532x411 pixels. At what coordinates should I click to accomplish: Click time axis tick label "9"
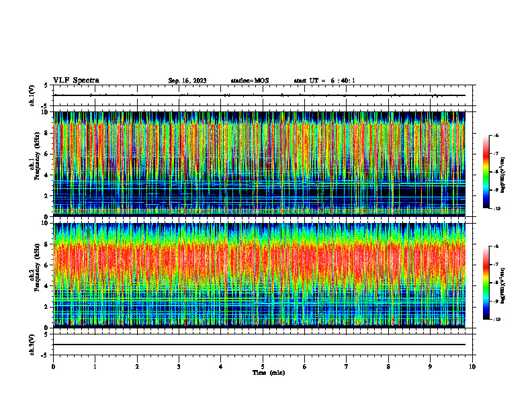[430, 367]
